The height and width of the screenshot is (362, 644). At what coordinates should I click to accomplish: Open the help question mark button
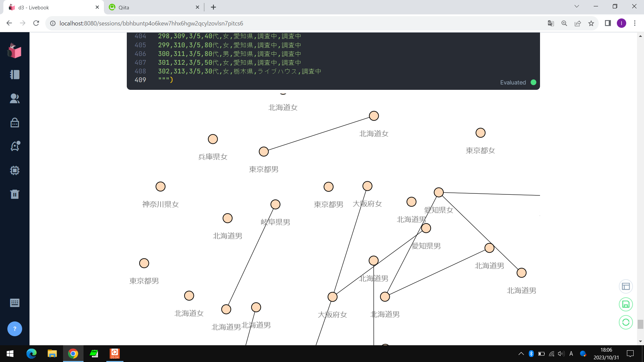(x=14, y=329)
